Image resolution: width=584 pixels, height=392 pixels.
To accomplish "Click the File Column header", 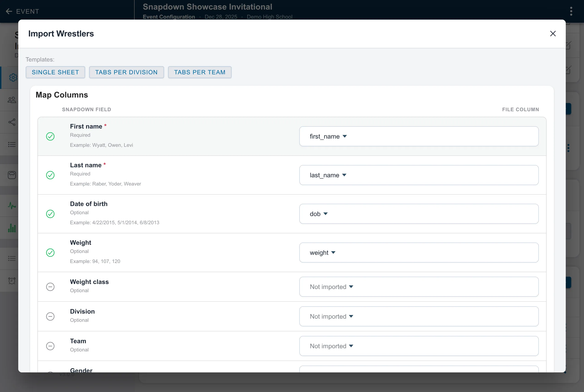I will click(520, 109).
